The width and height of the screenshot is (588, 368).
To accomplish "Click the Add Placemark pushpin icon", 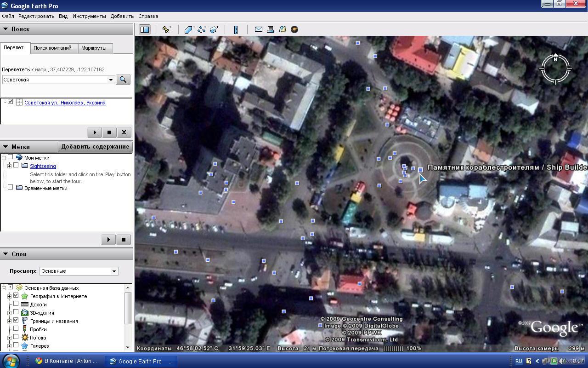I will click(x=167, y=29).
